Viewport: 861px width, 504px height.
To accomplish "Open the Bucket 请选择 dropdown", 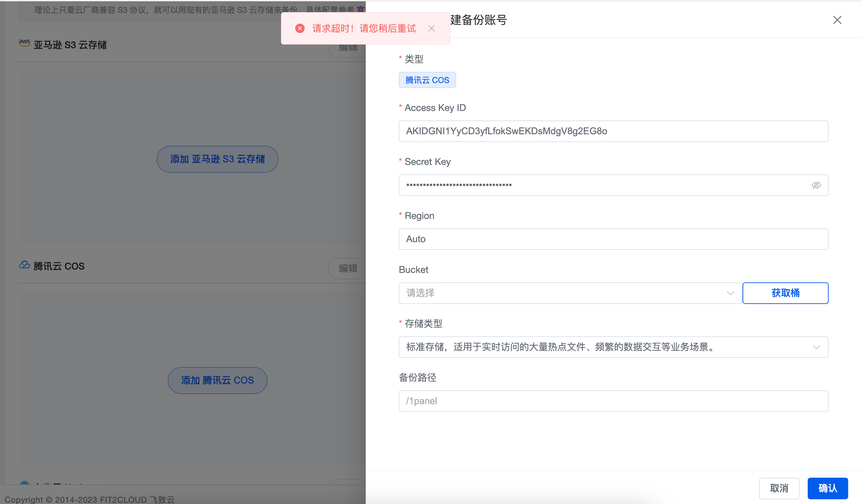I will coord(570,293).
